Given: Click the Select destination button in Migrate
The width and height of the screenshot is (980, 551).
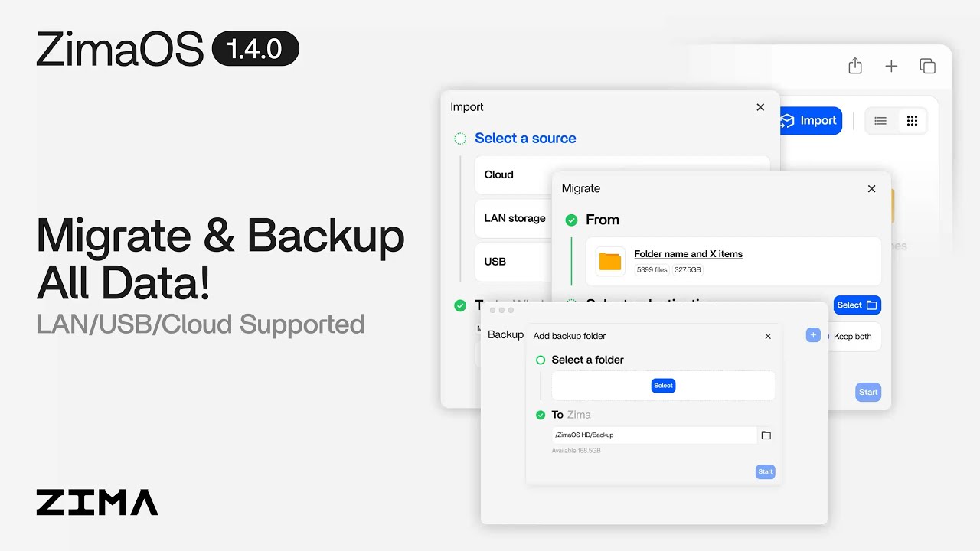Looking at the screenshot, I should pyautogui.click(x=857, y=305).
